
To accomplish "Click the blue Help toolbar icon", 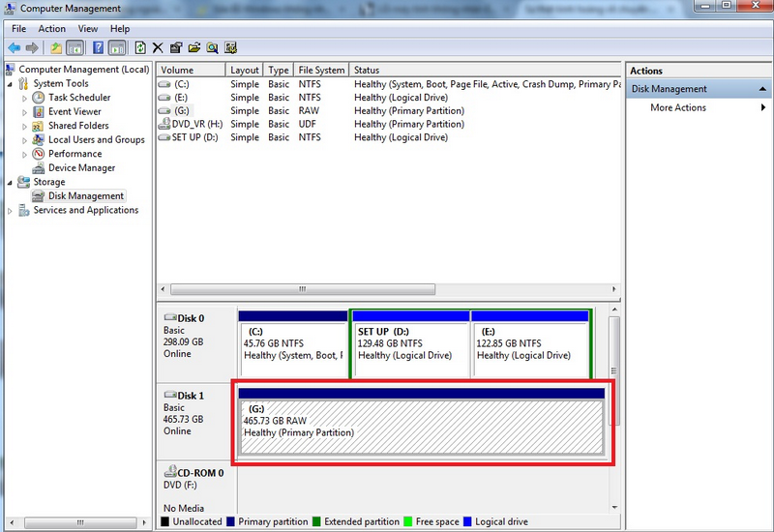I will tap(98, 47).
